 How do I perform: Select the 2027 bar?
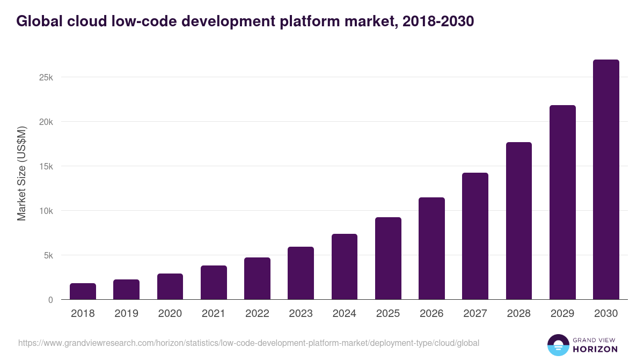pos(475,236)
